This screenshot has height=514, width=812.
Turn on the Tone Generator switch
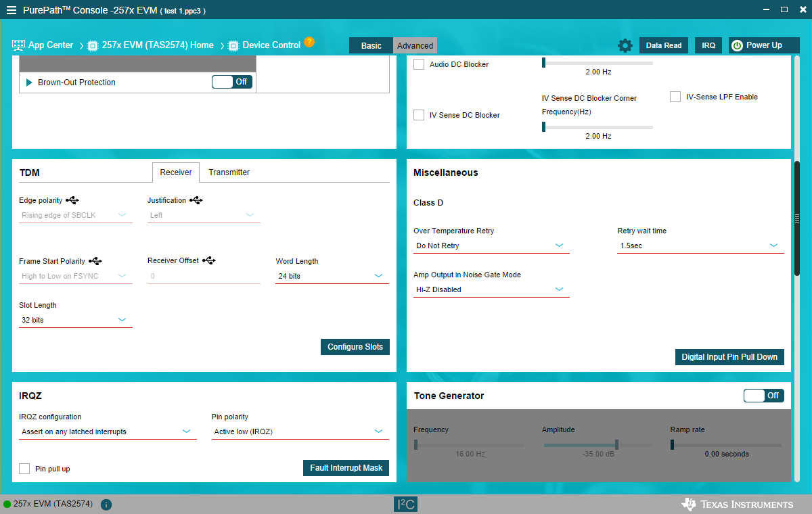(x=764, y=396)
